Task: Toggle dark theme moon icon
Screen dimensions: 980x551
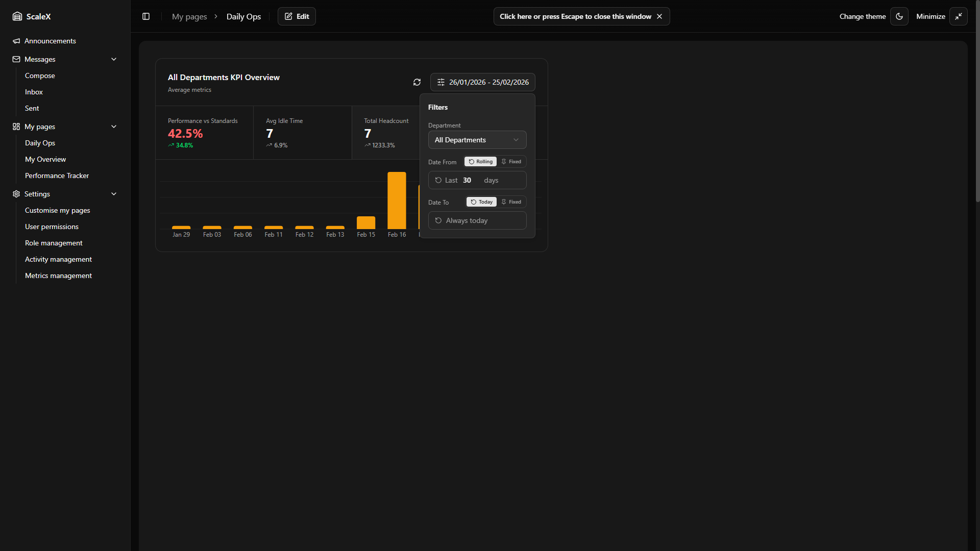Action: tap(899, 16)
